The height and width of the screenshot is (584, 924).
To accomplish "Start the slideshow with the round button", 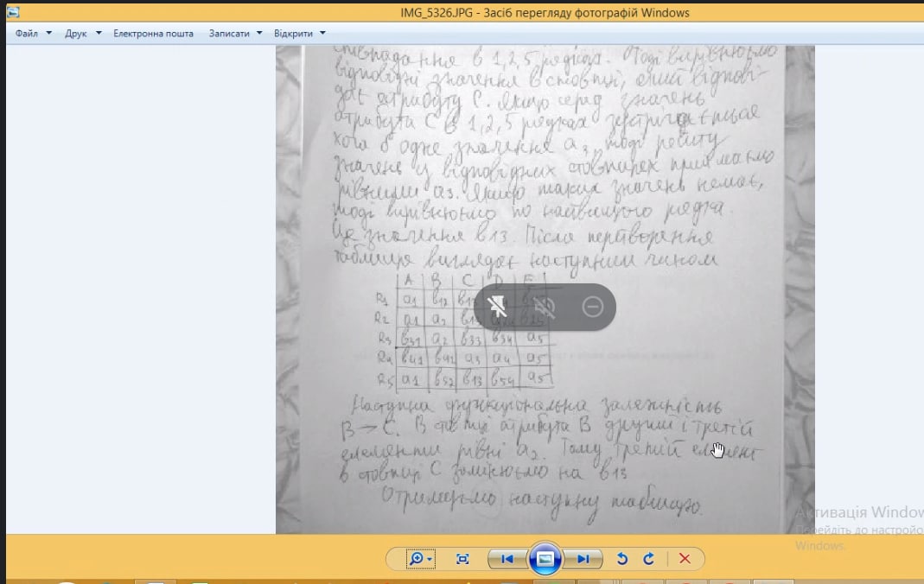I will (545, 559).
